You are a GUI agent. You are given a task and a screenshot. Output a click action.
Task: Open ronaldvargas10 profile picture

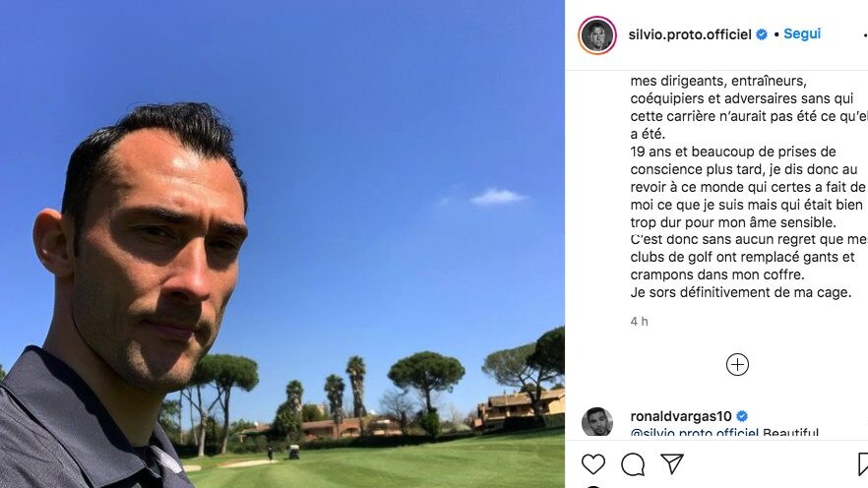pos(597,422)
